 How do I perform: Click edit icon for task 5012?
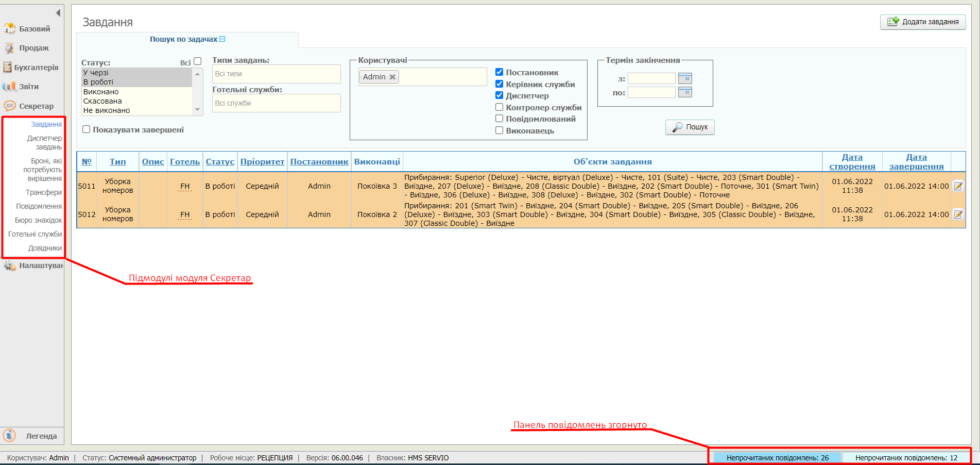tap(958, 214)
